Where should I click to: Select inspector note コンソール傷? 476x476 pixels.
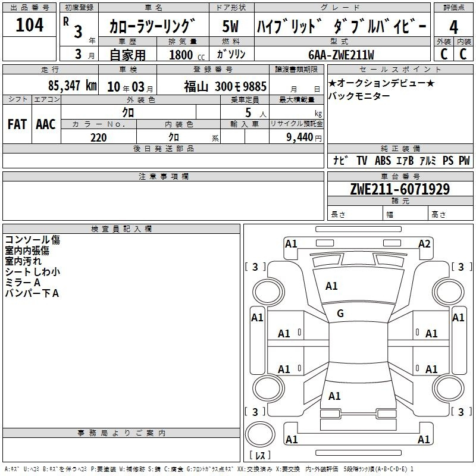33,240
